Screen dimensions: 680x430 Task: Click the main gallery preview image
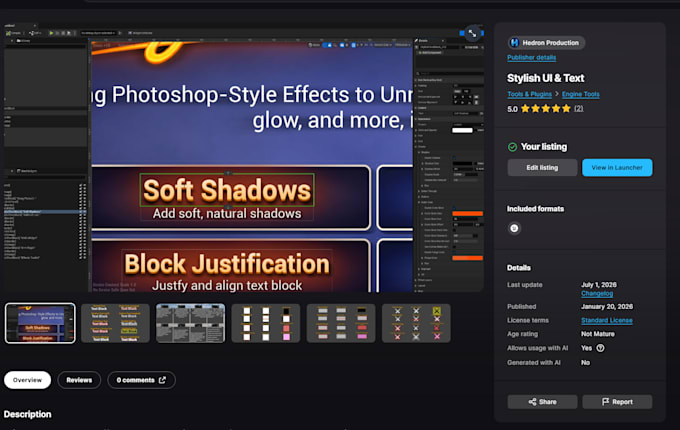pyautogui.click(x=243, y=158)
